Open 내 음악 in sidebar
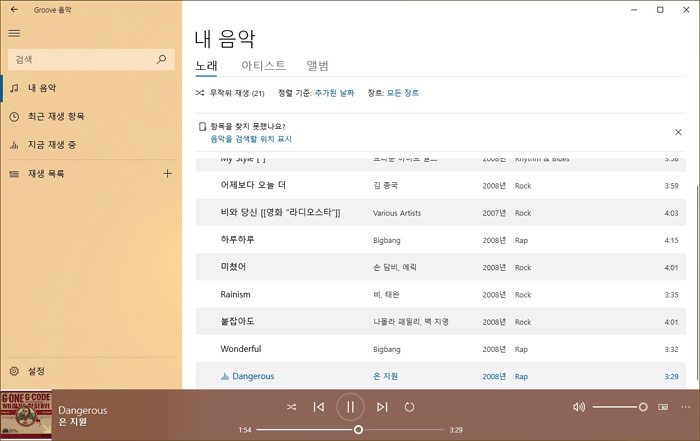 click(x=91, y=88)
